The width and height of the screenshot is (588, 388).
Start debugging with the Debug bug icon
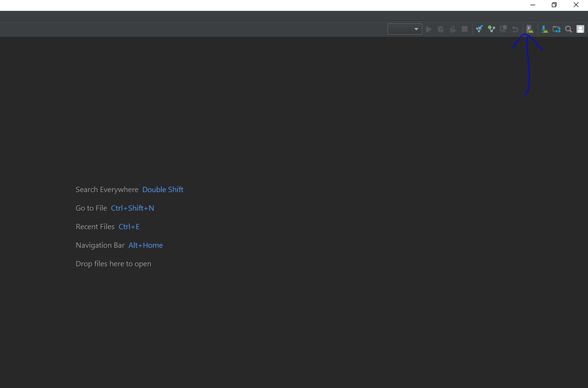point(441,29)
